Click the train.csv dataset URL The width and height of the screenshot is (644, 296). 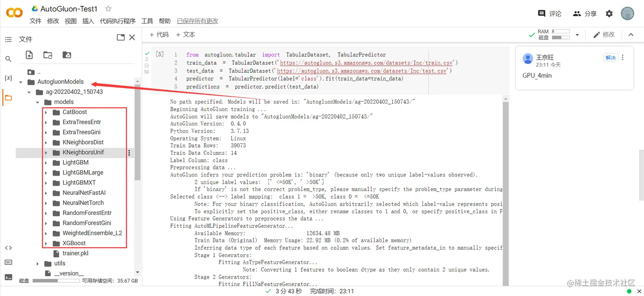coord(367,63)
